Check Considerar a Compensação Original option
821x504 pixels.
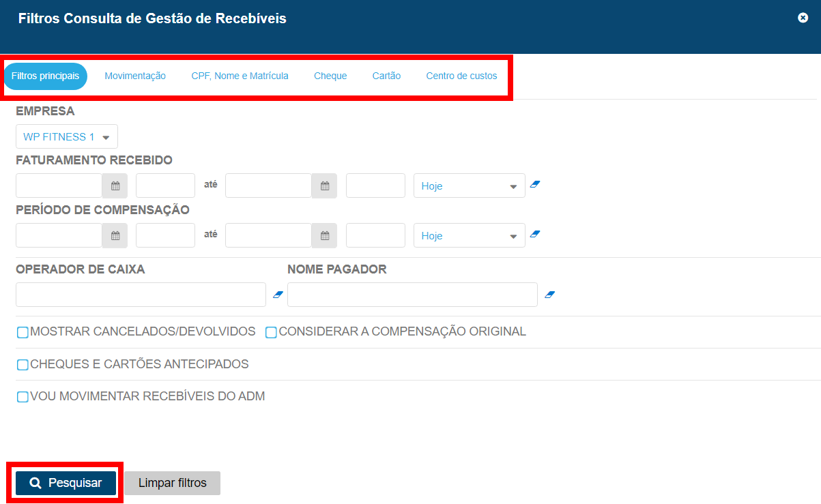click(271, 333)
